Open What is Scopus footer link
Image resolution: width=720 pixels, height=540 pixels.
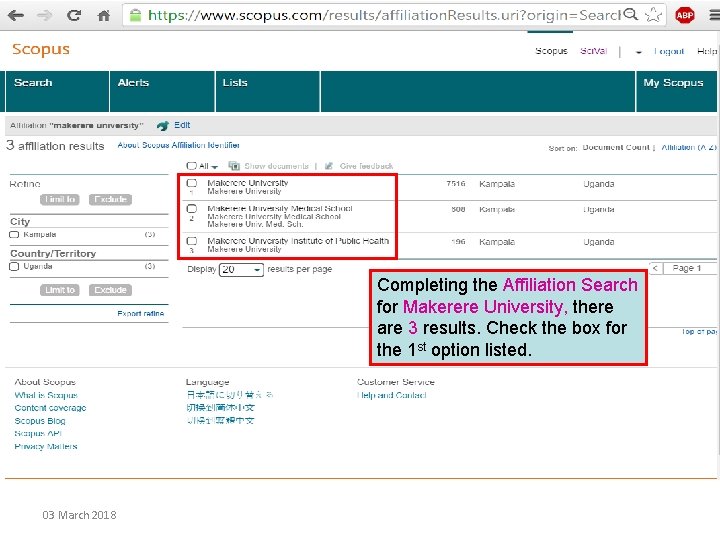click(x=46, y=395)
